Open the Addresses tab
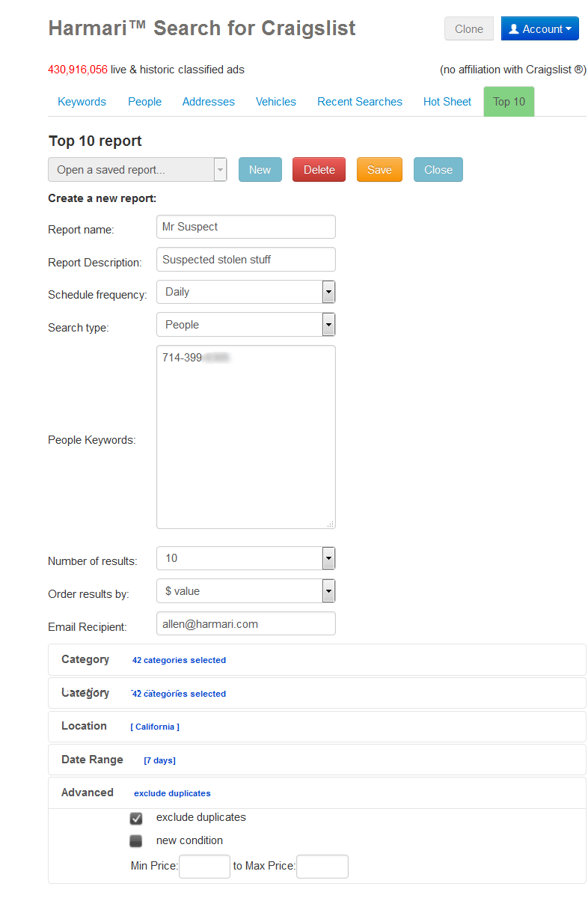588x904 pixels. pyautogui.click(x=209, y=102)
